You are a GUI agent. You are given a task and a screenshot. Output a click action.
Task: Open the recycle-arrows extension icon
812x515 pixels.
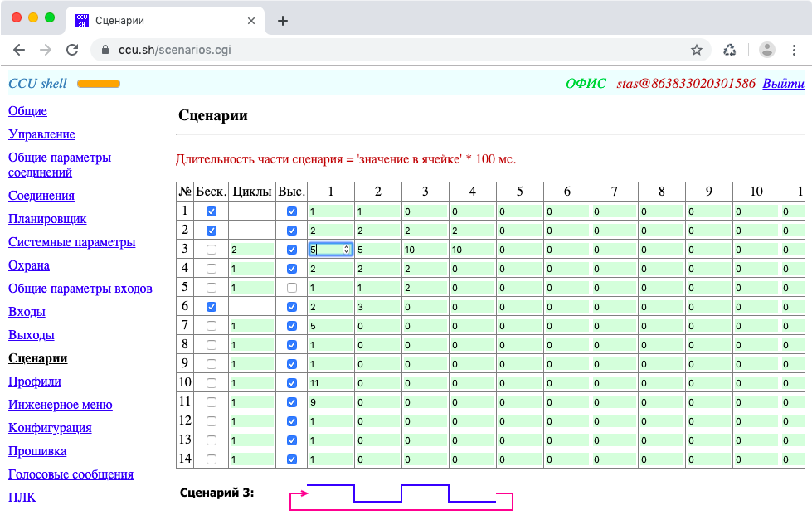730,50
